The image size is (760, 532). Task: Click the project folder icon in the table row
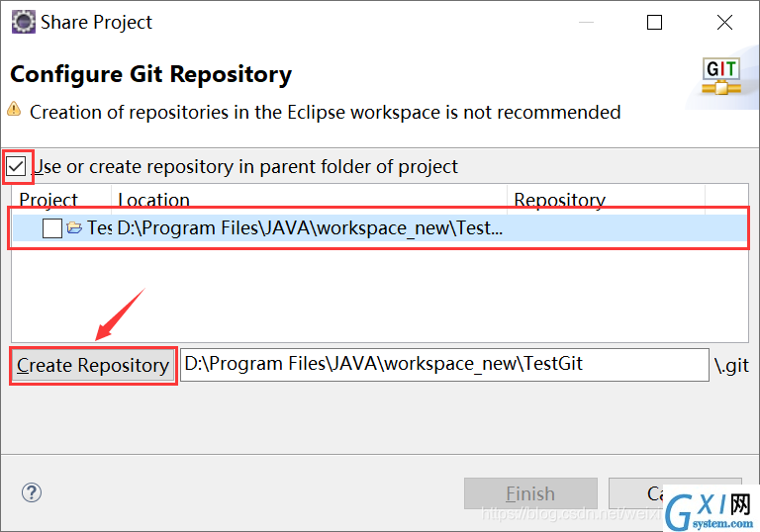[74, 227]
